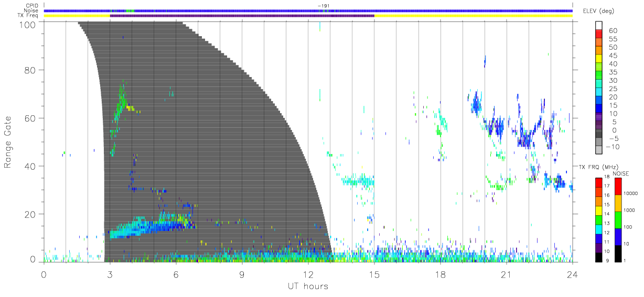Click the -191 CPID value
This screenshot has width=644, height=297.
323,6
